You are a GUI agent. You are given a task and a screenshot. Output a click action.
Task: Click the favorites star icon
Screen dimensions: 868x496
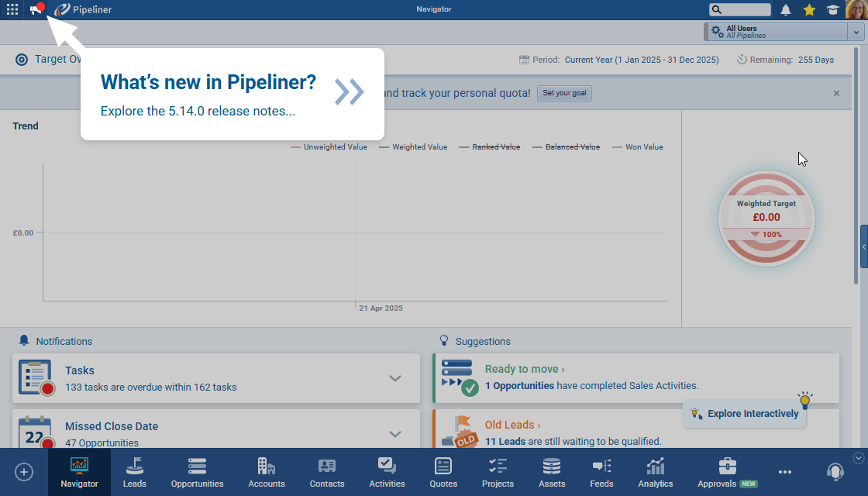pos(809,10)
